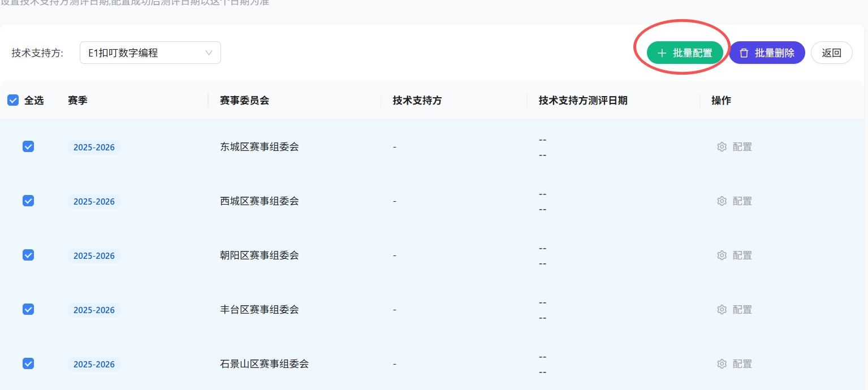Click the 2025-2026 tag in 朝阳区 row
Viewport: 868px width, 390px height.
[94, 255]
